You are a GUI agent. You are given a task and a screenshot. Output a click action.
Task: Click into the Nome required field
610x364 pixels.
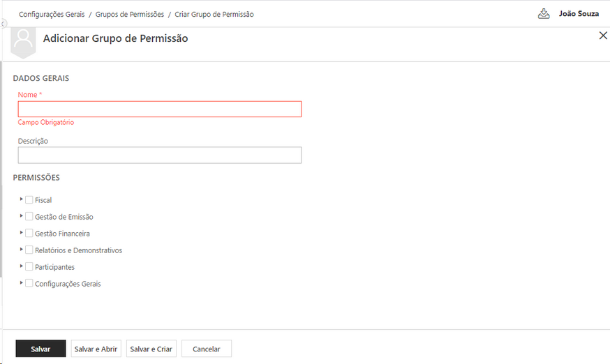click(160, 109)
